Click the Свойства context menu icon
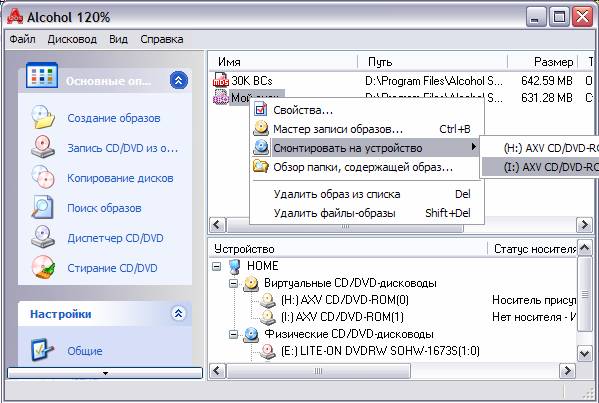This screenshot has width=599, height=403. pyautogui.click(x=261, y=110)
